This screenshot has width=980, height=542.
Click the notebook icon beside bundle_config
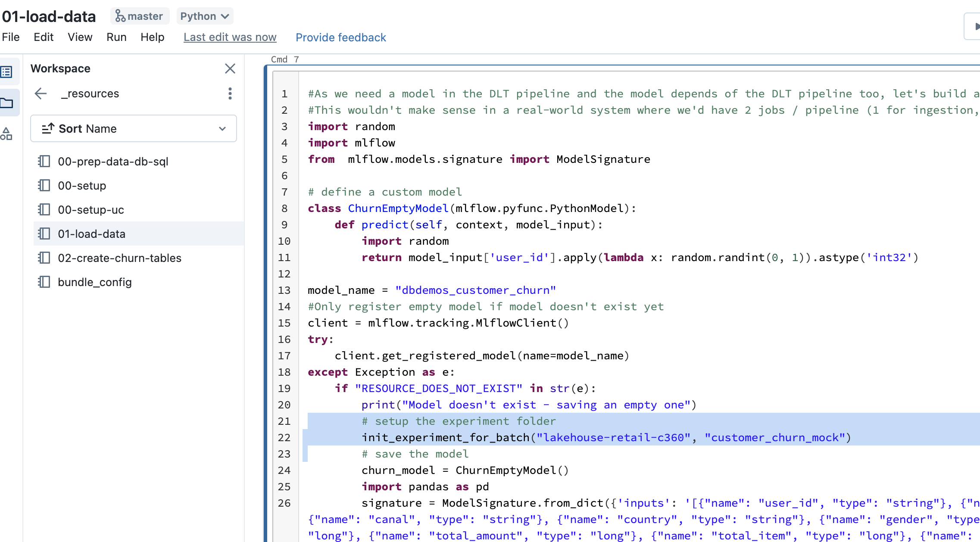coord(44,282)
